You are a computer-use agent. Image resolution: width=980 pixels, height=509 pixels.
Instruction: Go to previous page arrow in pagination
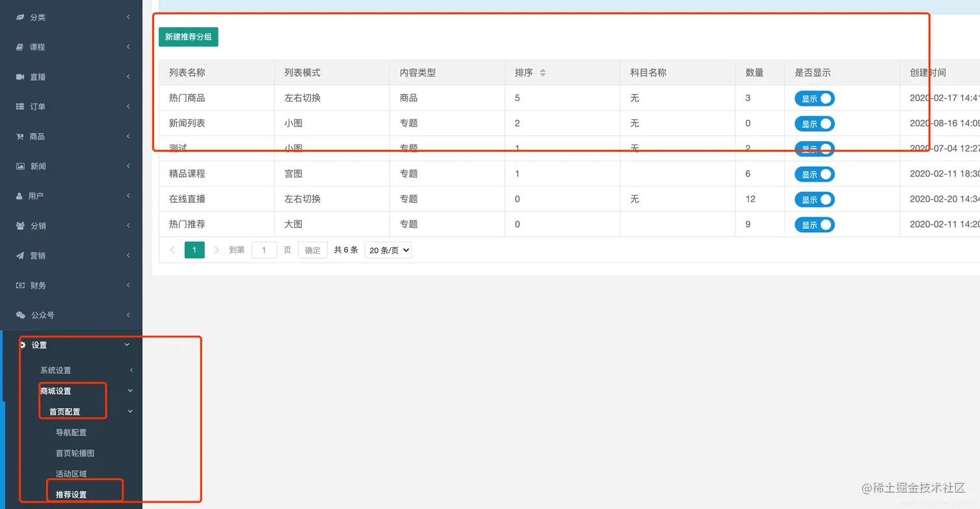coord(172,250)
